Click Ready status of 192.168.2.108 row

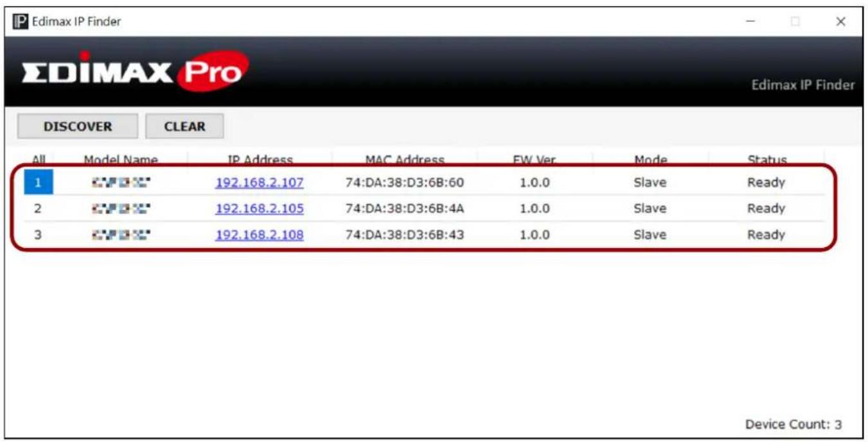[x=766, y=235]
